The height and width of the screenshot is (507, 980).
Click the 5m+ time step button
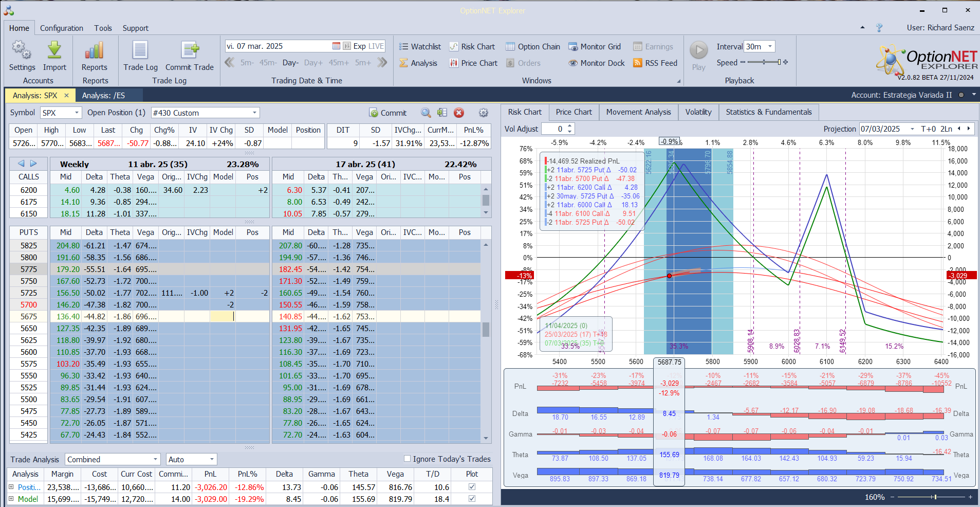[363, 63]
